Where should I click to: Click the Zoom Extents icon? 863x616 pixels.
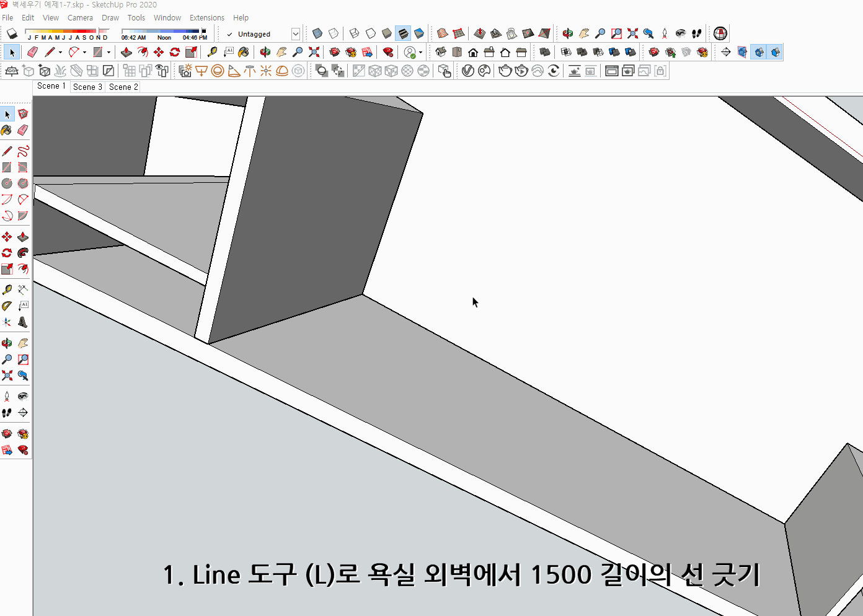314,51
